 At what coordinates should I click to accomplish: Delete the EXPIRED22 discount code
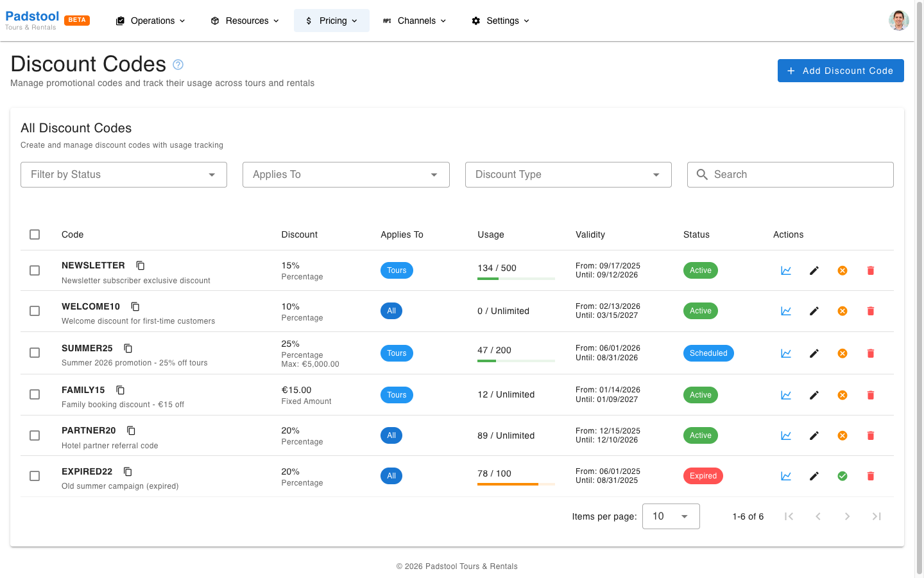coord(871,476)
